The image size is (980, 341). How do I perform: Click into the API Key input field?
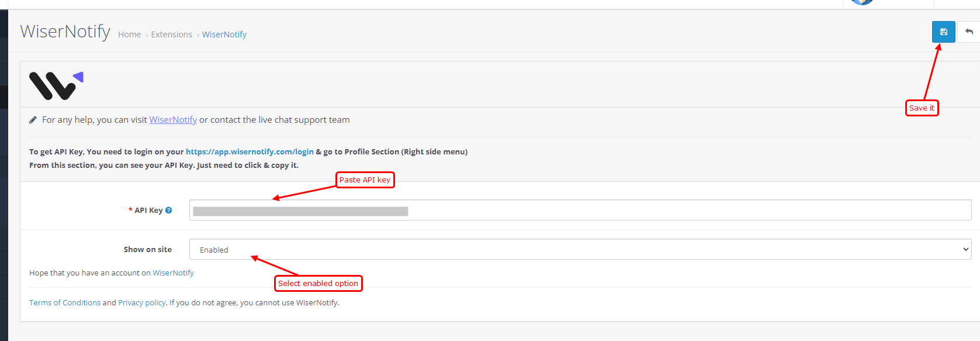(580, 210)
